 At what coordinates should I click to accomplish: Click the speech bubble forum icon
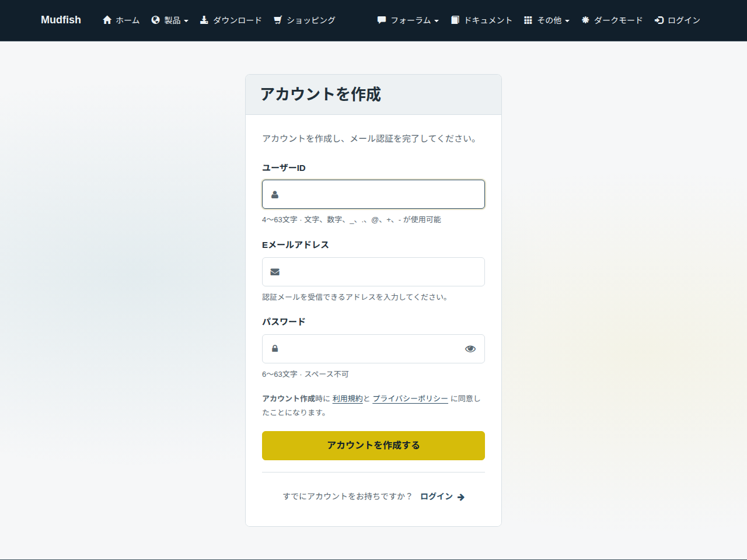[382, 20]
